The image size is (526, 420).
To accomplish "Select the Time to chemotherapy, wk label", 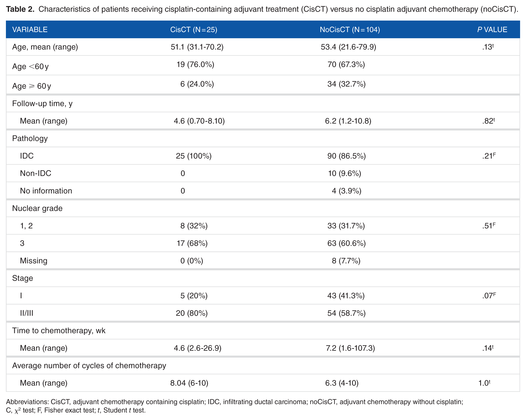I will [59, 330].
